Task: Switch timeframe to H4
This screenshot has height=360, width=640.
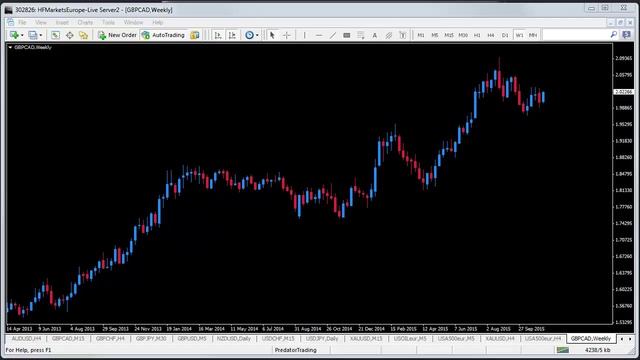Action: point(491,35)
